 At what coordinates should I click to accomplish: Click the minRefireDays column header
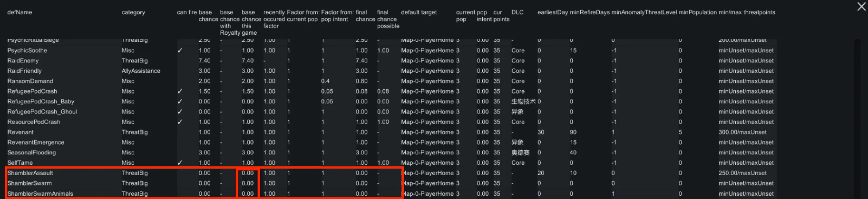[x=590, y=12]
